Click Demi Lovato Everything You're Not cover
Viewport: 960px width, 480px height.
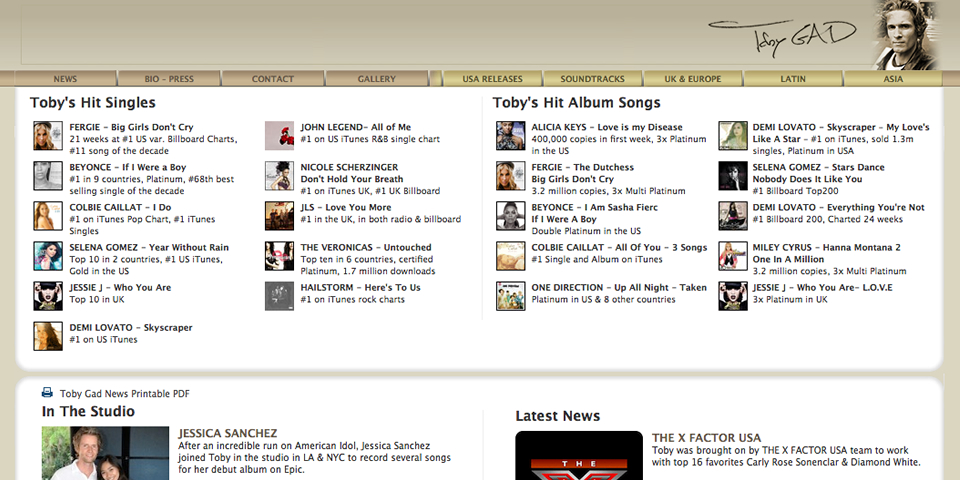[x=733, y=216]
